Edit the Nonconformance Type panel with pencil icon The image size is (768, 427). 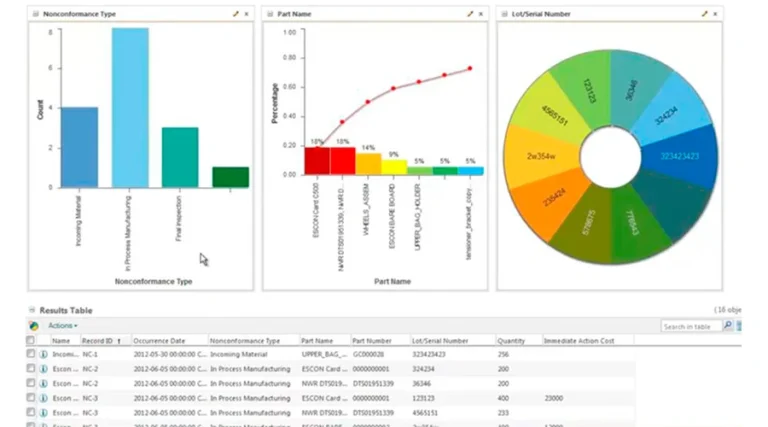coord(236,14)
